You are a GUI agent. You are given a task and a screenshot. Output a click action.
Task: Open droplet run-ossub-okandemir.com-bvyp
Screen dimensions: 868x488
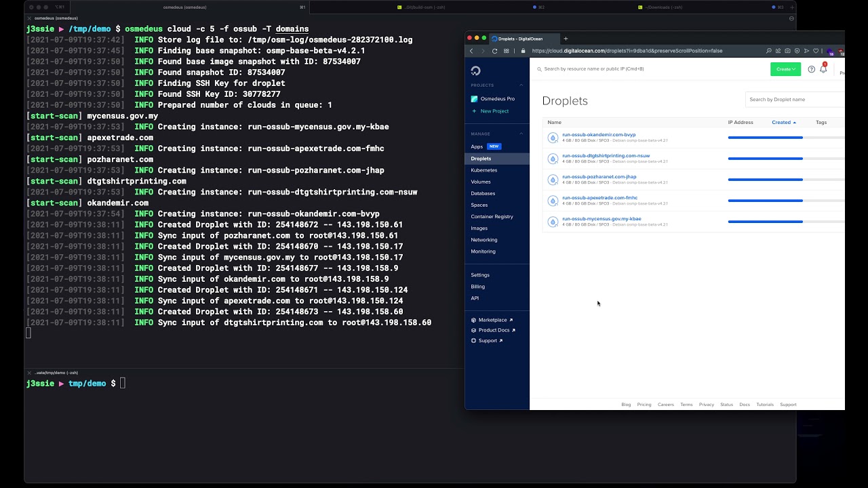click(599, 135)
